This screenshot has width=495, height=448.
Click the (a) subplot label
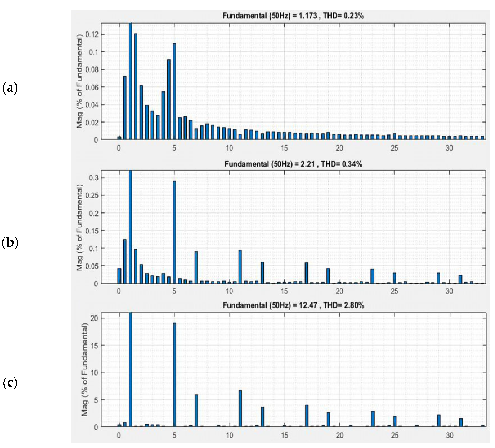pyautogui.click(x=10, y=88)
